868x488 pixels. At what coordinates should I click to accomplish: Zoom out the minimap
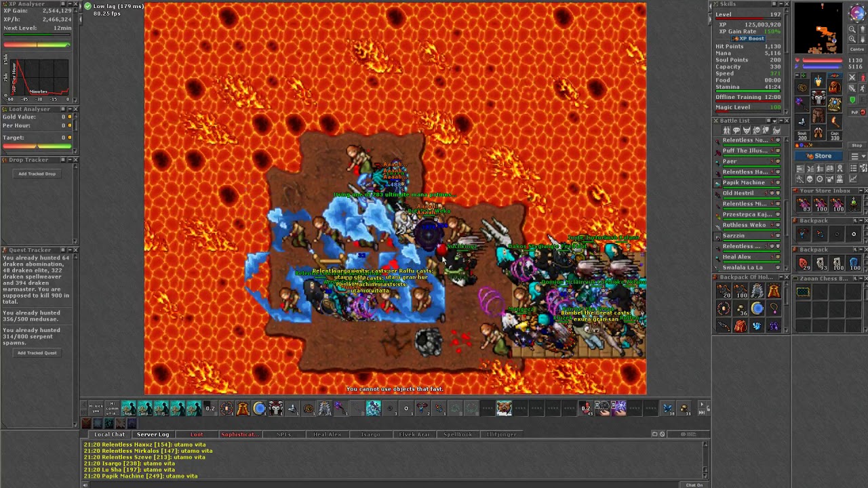tap(852, 30)
